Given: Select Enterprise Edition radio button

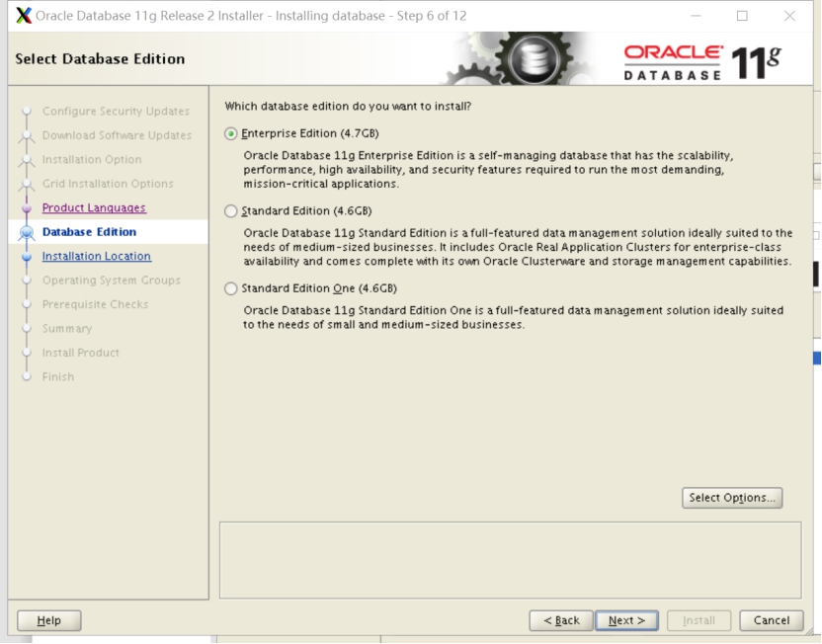Looking at the screenshot, I should 230,133.
